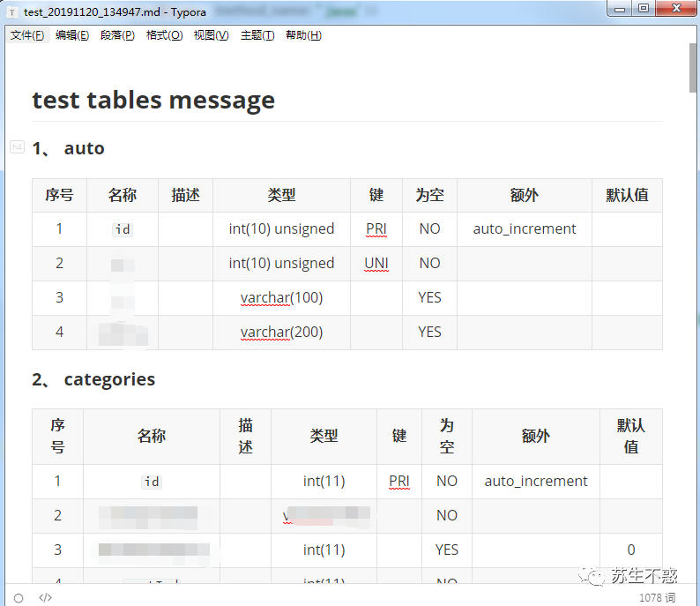Click the 名称 header in auto table
The width and height of the screenshot is (700, 606).
(x=123, y=195)
